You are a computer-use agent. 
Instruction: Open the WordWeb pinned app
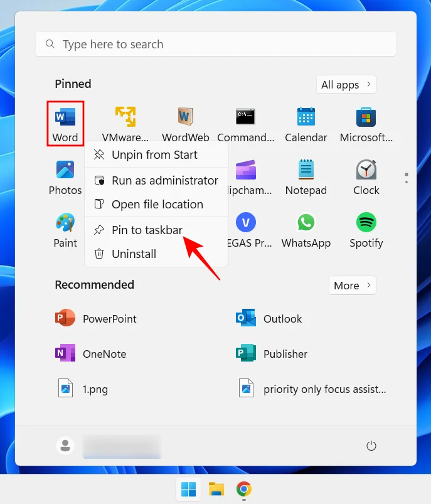click(186, 124)
